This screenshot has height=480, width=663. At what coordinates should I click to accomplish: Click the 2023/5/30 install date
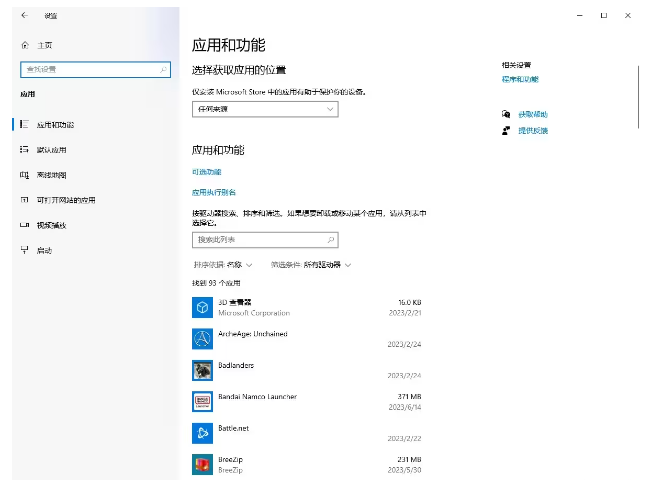pos(405,470)
